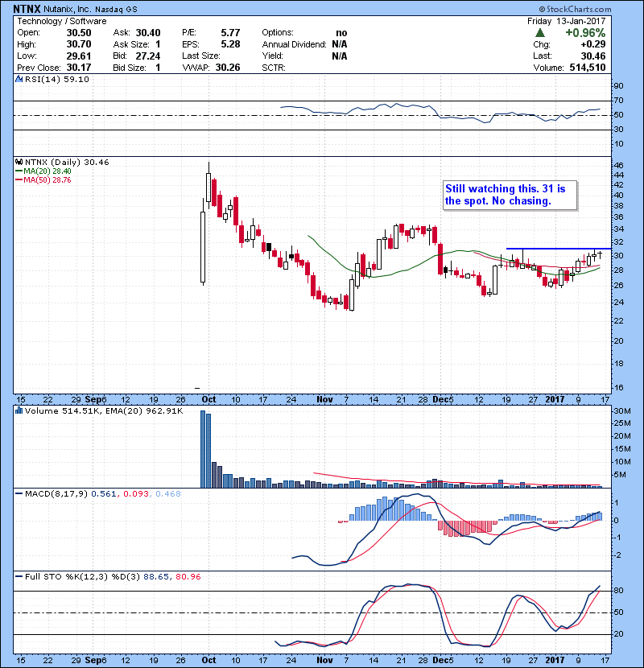Click the Nov label on the bottom date axis

[x=324, y=660]
